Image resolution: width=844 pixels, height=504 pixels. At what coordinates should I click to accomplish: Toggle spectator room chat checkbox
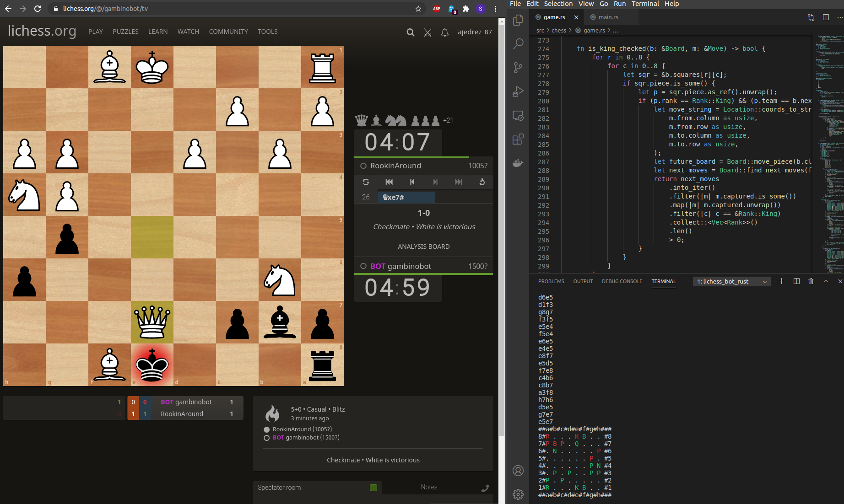(x=373, y=488)
